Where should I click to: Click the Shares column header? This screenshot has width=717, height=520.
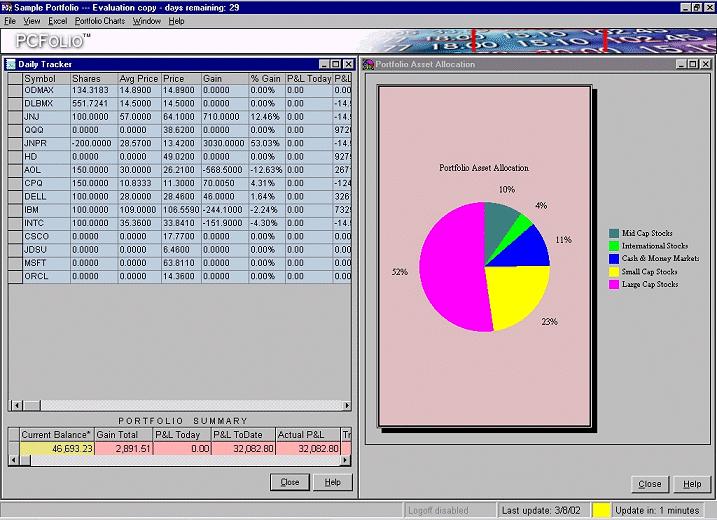[x=94, y=79]
